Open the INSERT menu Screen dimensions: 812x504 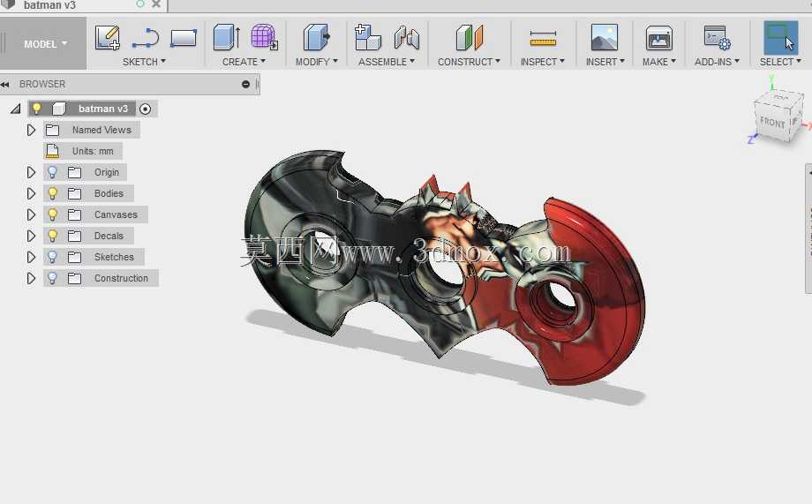click(605, 62)
